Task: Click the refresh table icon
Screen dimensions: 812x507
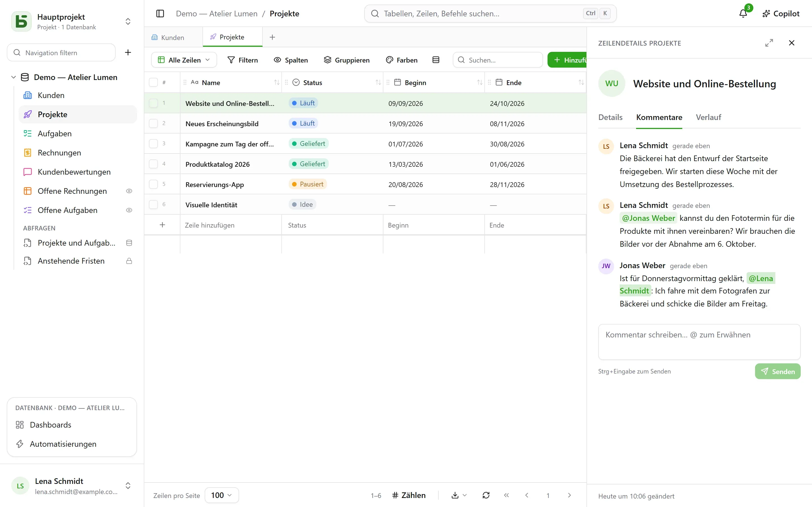Action: click(486, 495)
